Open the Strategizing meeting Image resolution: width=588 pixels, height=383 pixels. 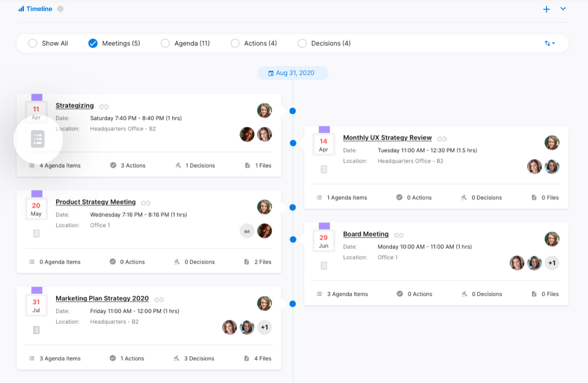pyautogui.click(x=75, y=106)
